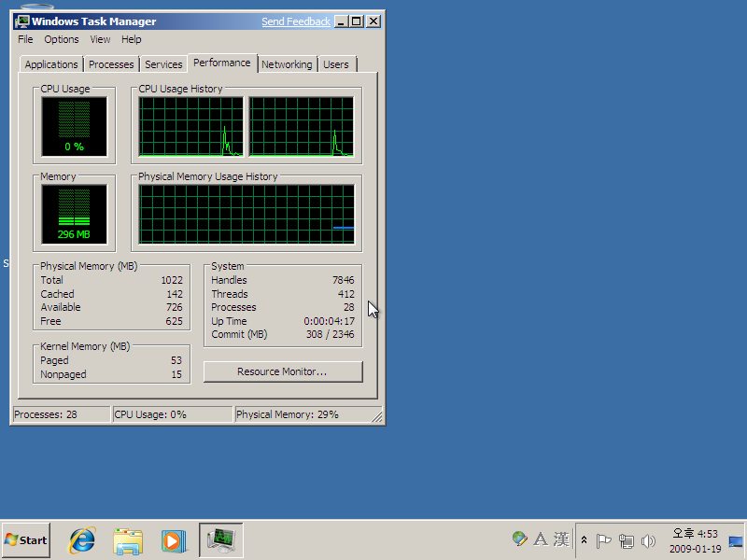
Task: Click the taskbar clock showing 4:53
Action: [x=695, y=534]
